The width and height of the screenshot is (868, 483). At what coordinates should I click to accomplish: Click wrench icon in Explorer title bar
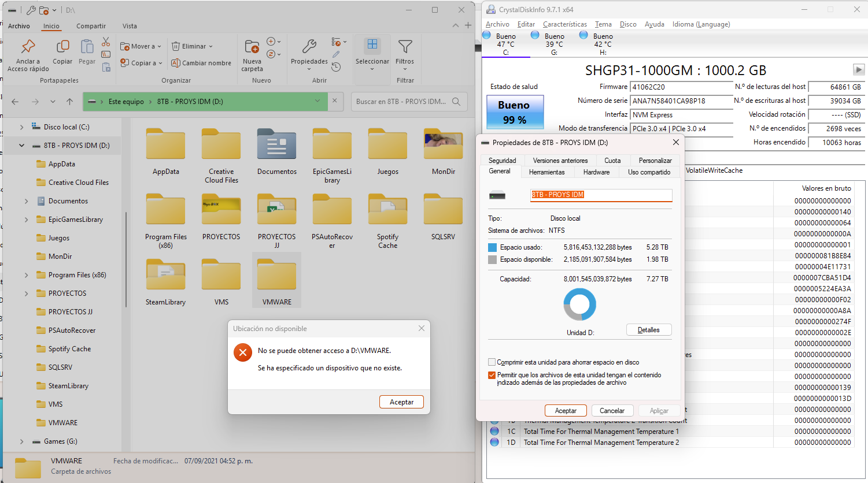click(31, 10)
